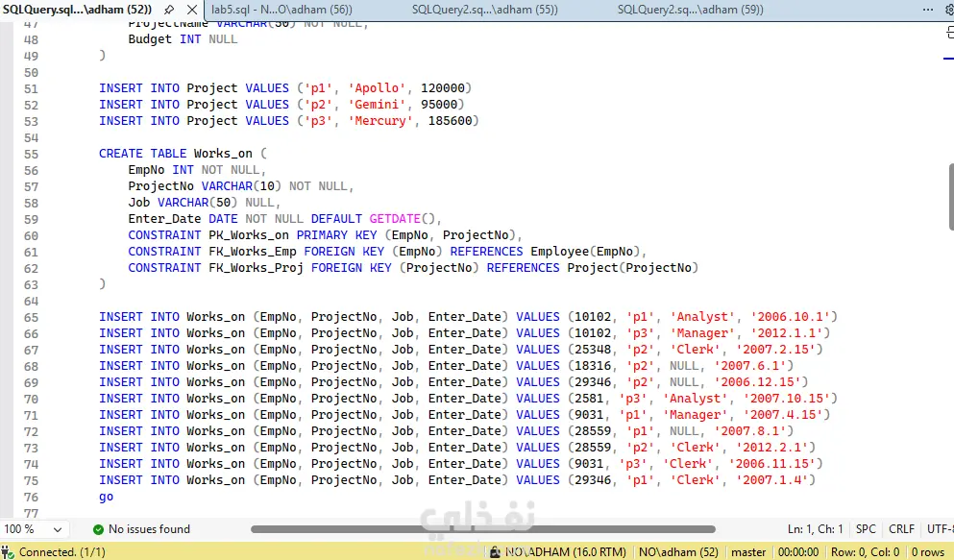Place cursor on 'Mercury' string
The height and width of the screenshot is (560, 954).
(380, 121)
